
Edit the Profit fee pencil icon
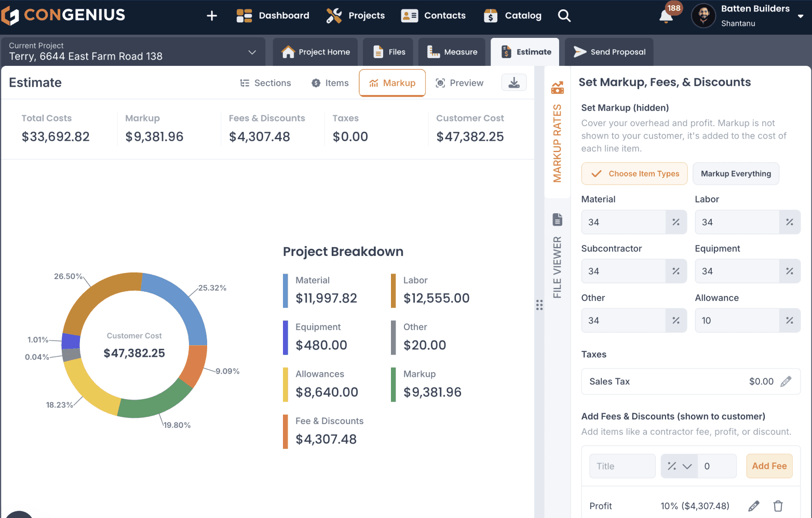754,506
